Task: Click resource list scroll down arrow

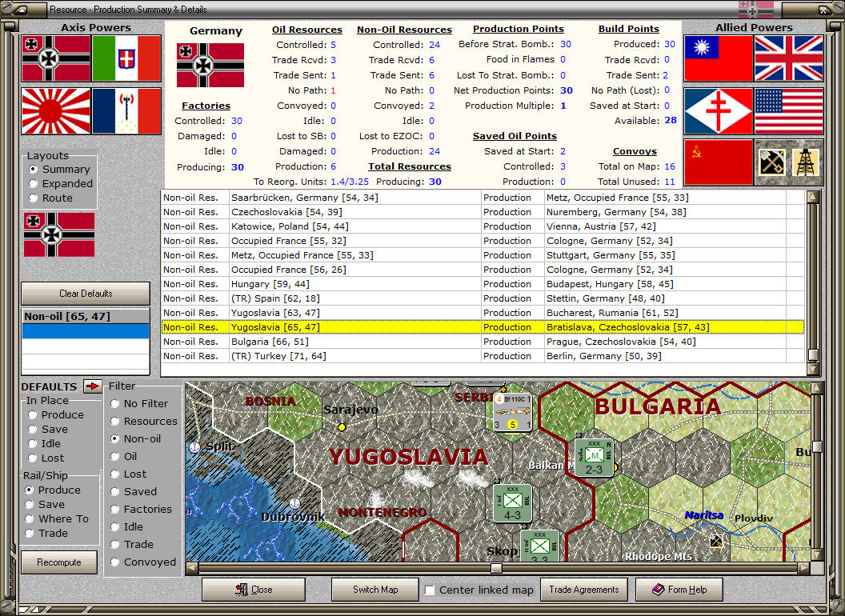Action: (x=813, y=369)
